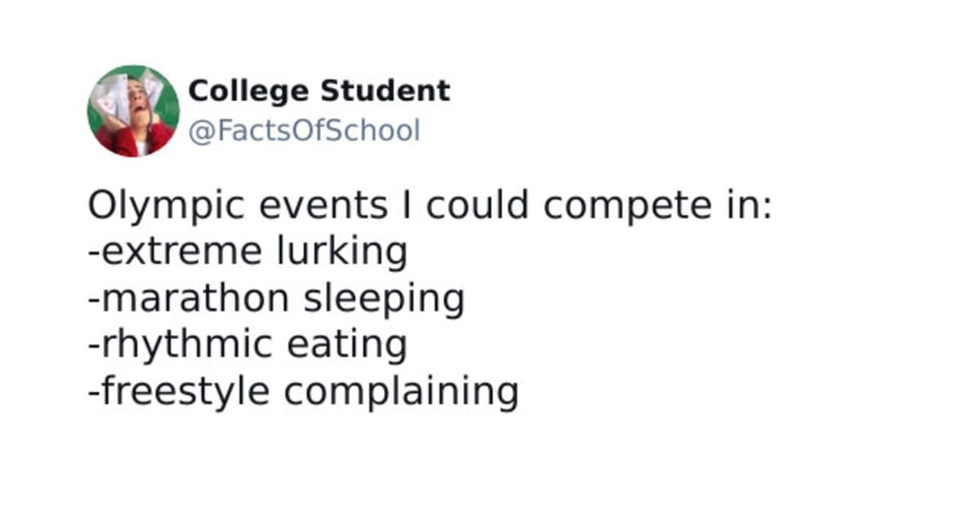
Task: Open the @FactsOfSchool handle link
Action: [304, 130]
